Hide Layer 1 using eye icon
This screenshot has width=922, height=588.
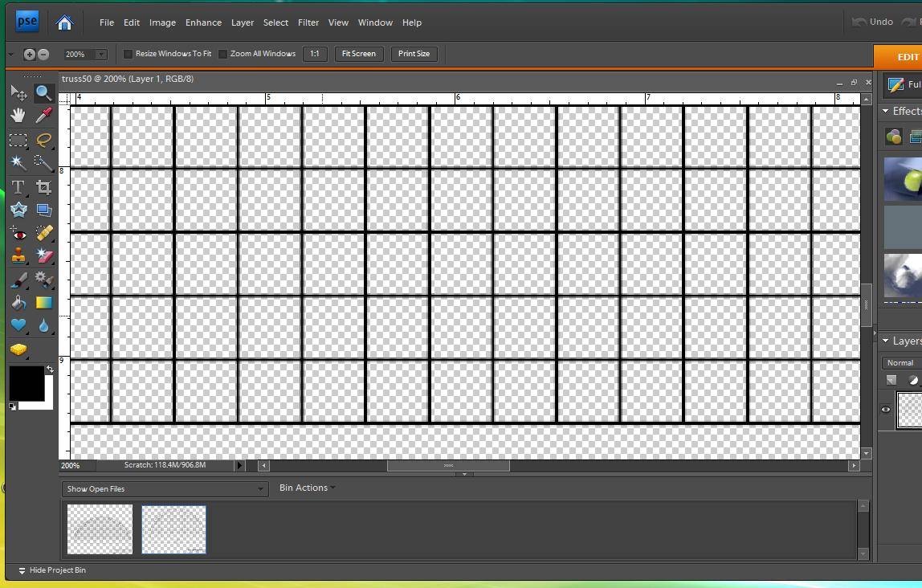[886, 410]
